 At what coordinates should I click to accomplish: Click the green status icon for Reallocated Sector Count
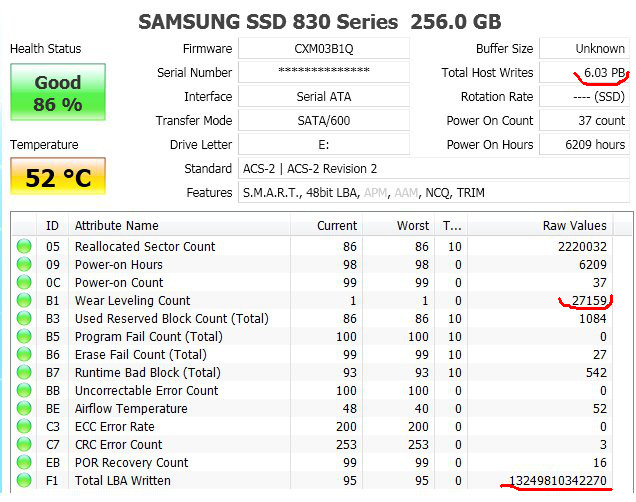(x=24, y=247)
